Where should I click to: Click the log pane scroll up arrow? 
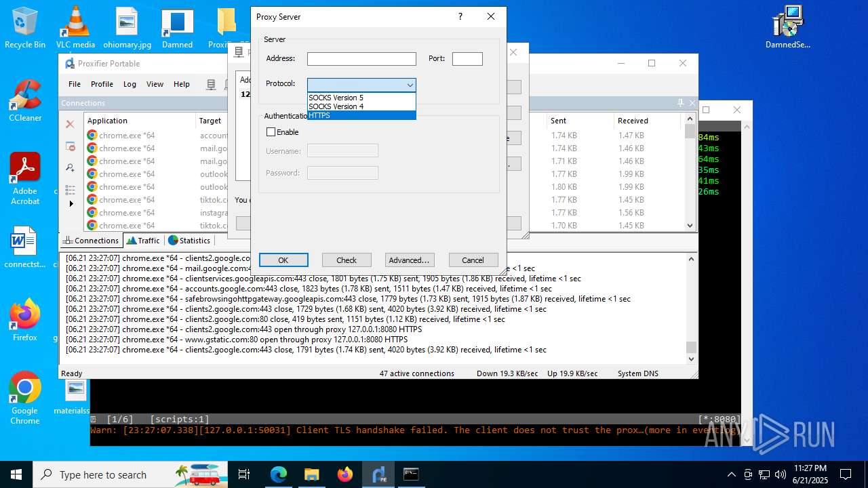point(691,258)
